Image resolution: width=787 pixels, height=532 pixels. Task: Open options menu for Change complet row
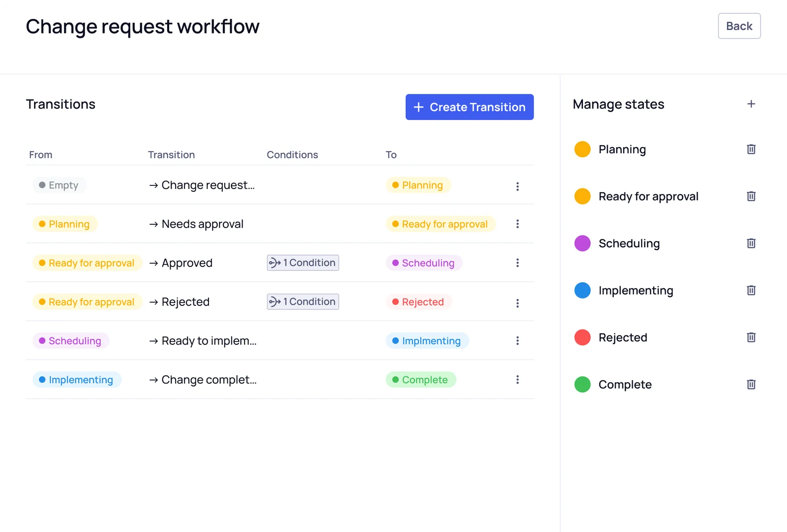[517, 379]
